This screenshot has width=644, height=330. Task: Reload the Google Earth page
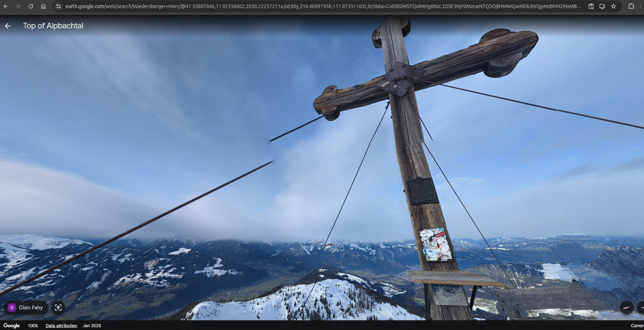pos(31,6)
